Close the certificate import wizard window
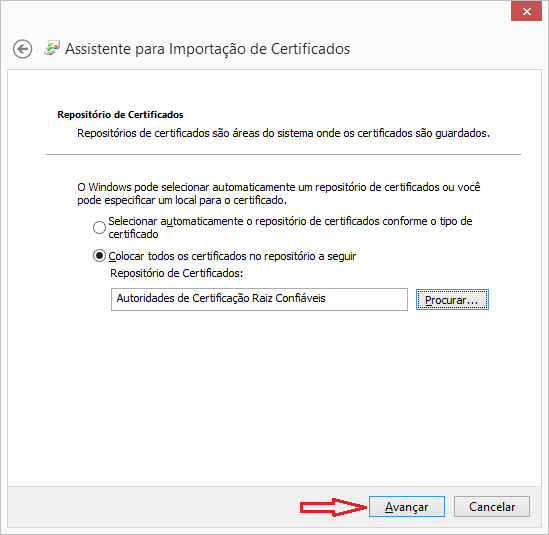 pos(526,12)
